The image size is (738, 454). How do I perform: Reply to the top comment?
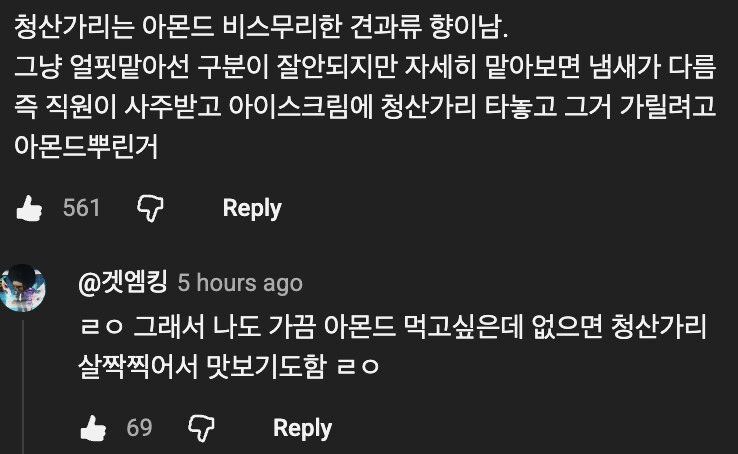[x=252, y=208]
